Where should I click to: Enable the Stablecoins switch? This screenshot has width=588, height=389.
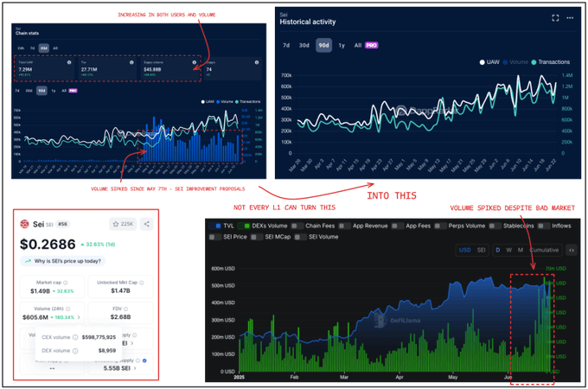[495, 226]
